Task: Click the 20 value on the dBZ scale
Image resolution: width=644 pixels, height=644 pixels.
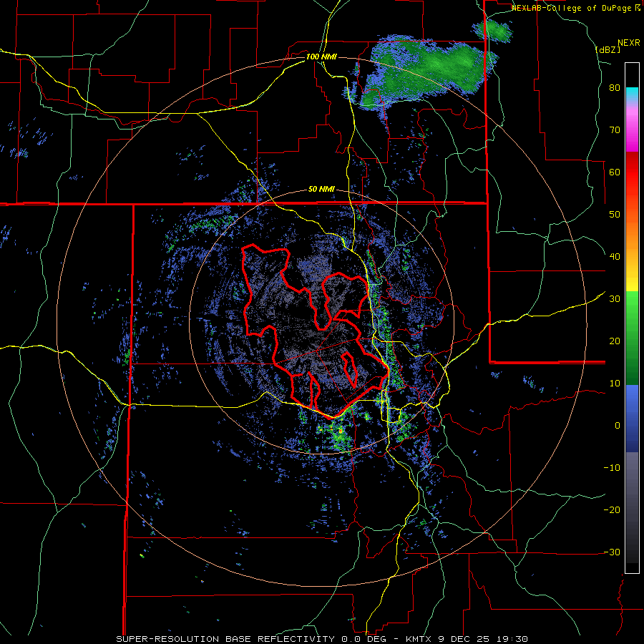Action: (615, 341)
